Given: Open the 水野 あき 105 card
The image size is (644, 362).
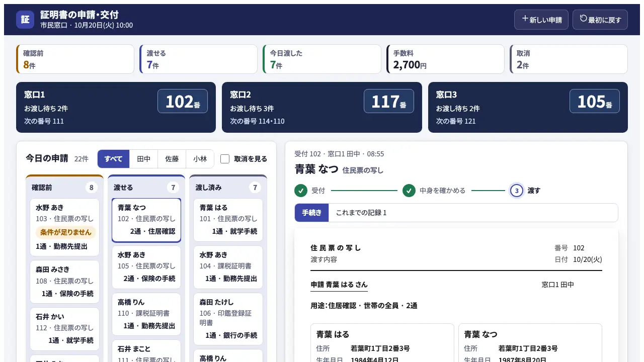Looking at the screenshot, I should coord(146,266).
